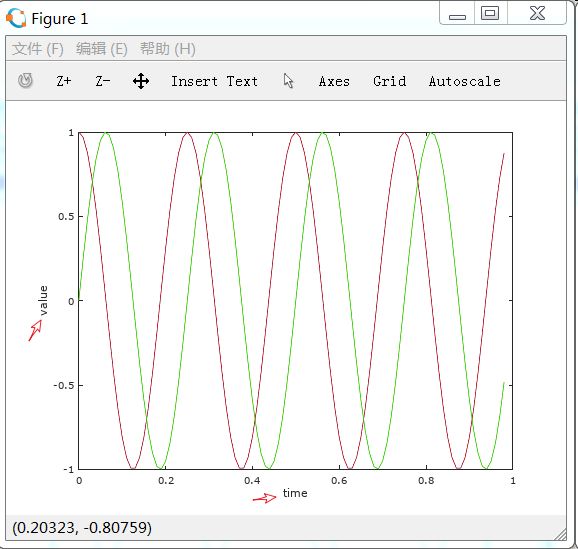Viewport: 578px width, 549px height.
Task: Open the 帮助 (H) menu
Action: click(167, 49)
